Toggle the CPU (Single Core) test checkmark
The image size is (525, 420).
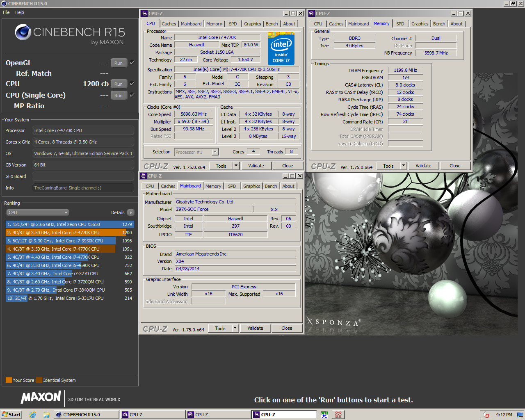(132, 95)
